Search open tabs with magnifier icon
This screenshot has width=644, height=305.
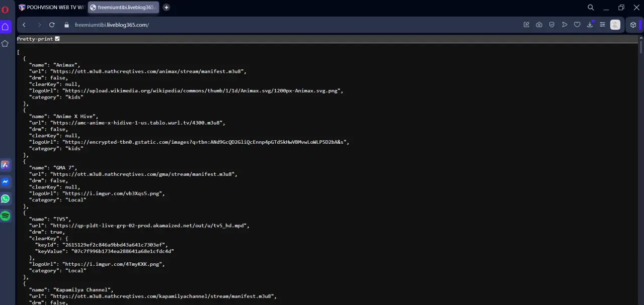(591, 7)
